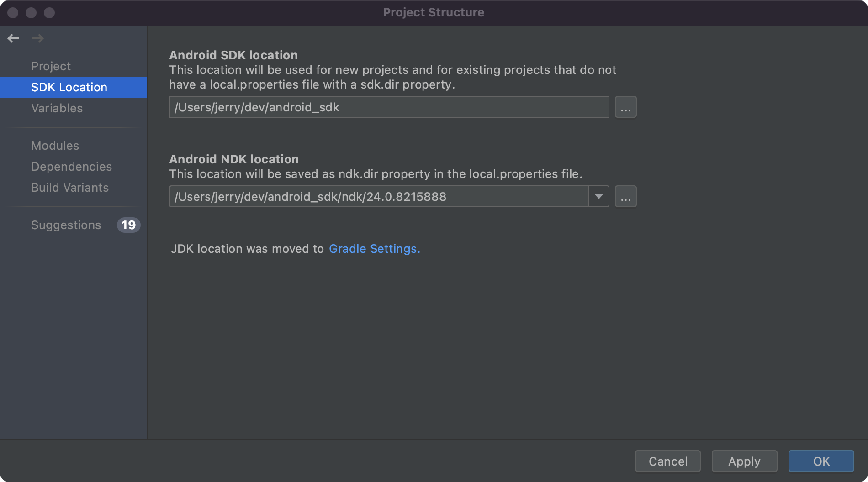Open the Modules section
868x482 pixels.
tap(55, 146)
